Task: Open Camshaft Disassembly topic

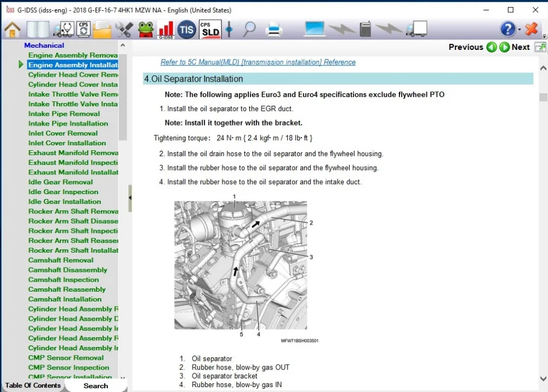Action: 68,270
